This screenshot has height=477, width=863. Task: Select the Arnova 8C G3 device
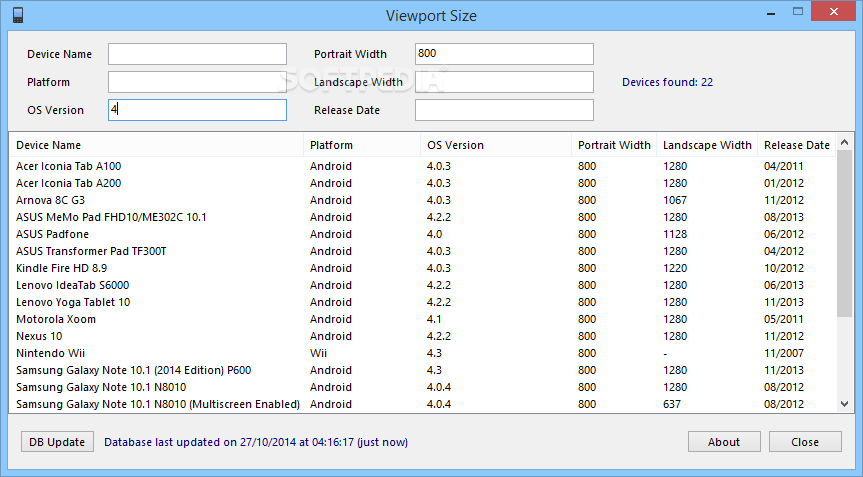[x=423, y=200]
